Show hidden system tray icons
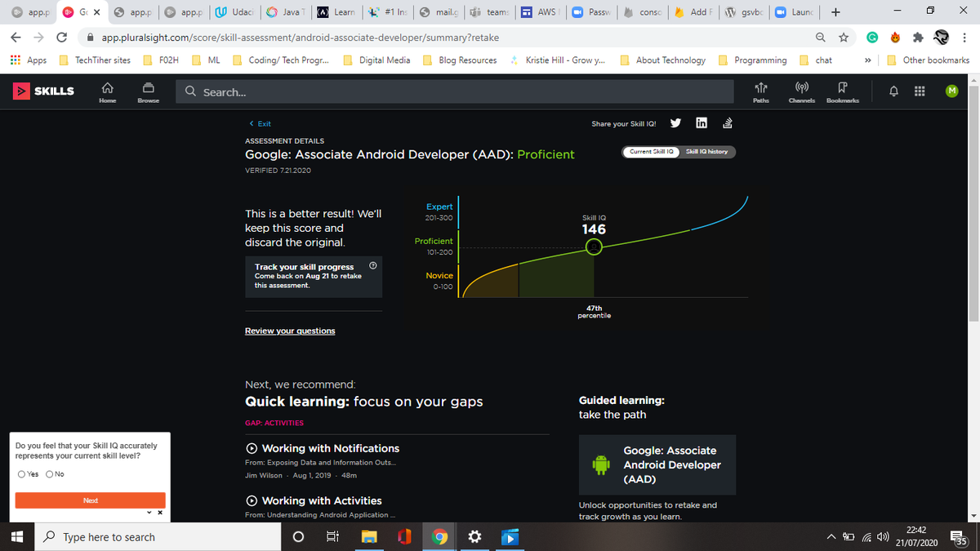 tap(831, 537)
